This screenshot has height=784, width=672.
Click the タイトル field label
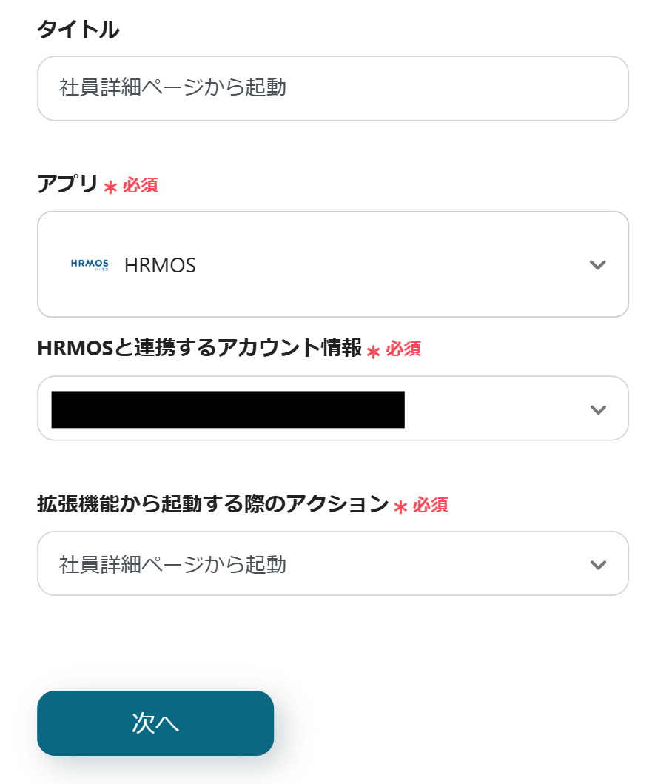click(x=78, y=30)
